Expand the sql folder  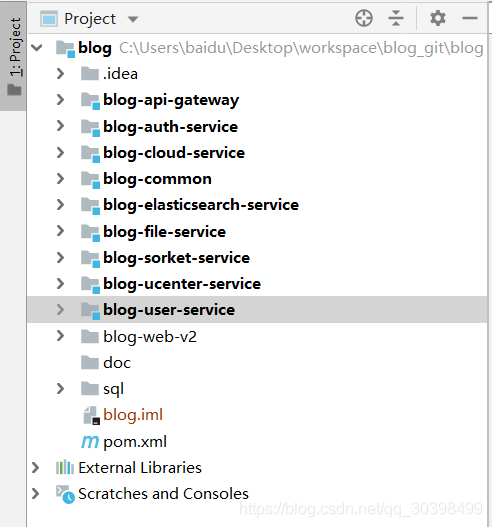pos(60,389)
